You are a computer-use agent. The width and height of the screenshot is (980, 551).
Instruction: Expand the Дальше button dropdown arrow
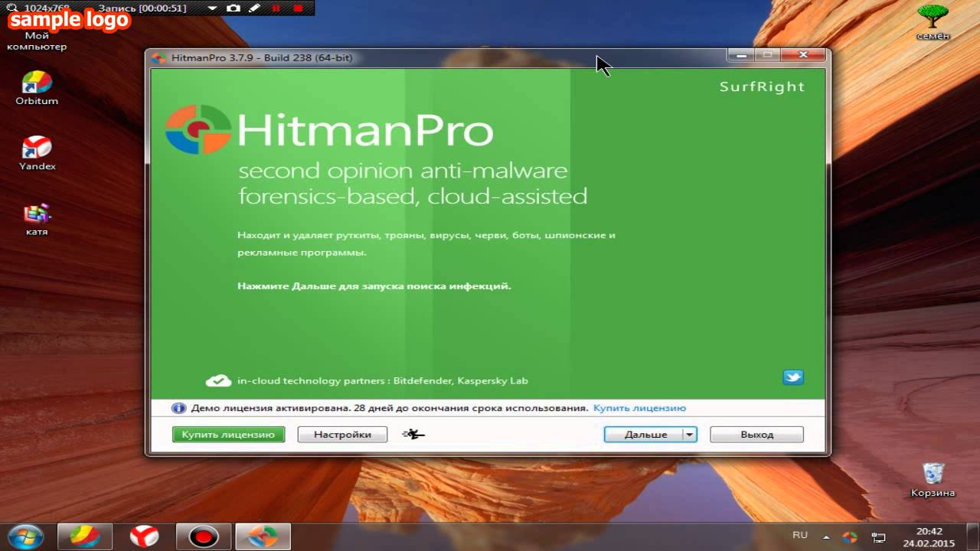[x=689, y=435]
